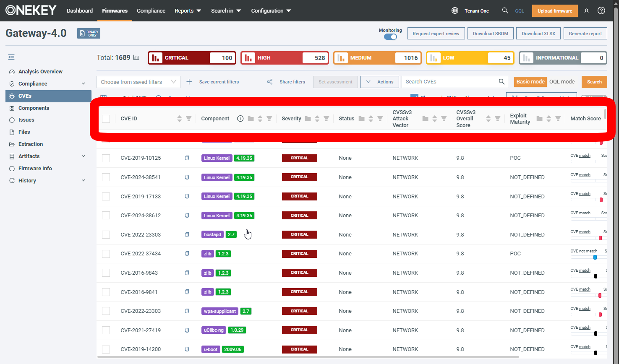Viewport: 619px width, 364px height.
Task: Click Component column info icon
Action: [240, 119]
